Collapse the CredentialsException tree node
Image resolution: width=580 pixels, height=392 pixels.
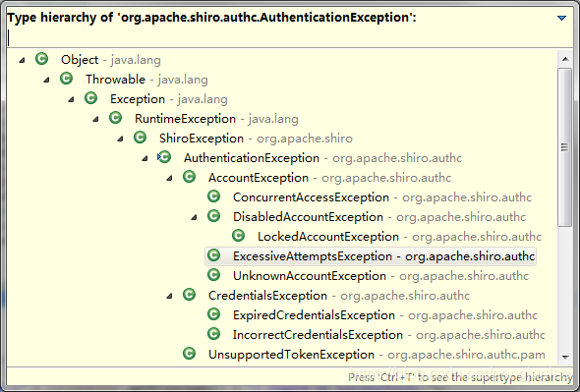click(x=169, y=295)
